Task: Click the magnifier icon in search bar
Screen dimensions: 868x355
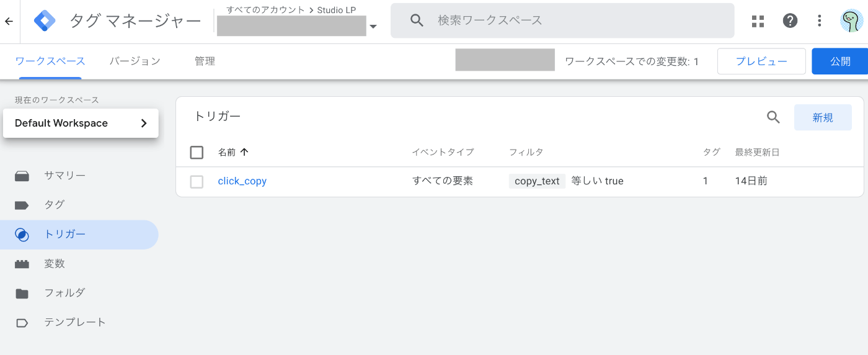Action: [x=417, y=20]
